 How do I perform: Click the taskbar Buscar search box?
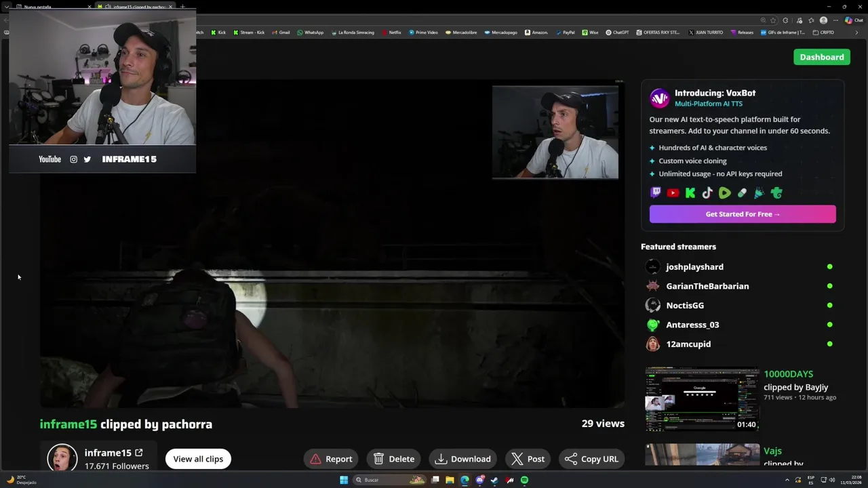pos(389,480)
